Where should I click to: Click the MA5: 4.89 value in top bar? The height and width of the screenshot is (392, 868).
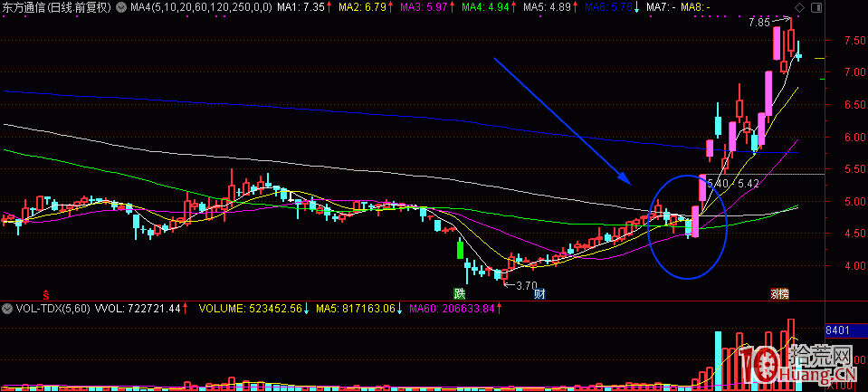point(545,8)
